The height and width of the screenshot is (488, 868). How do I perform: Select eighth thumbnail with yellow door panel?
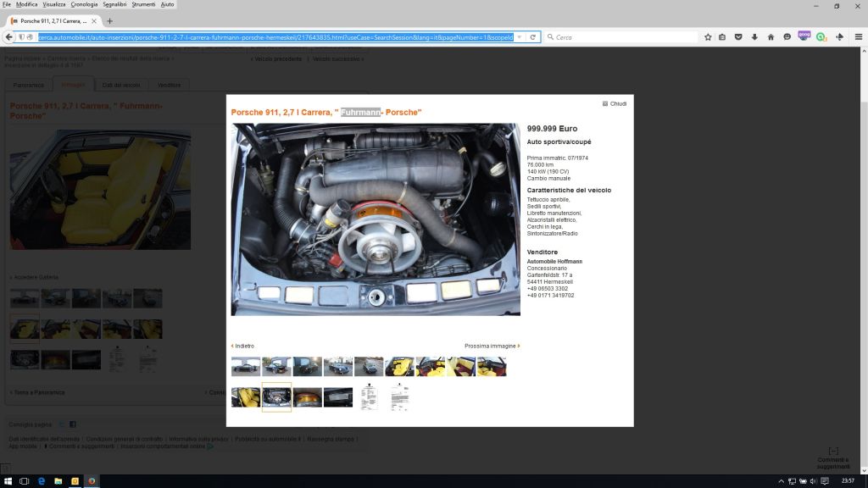[x=460, y=366]
